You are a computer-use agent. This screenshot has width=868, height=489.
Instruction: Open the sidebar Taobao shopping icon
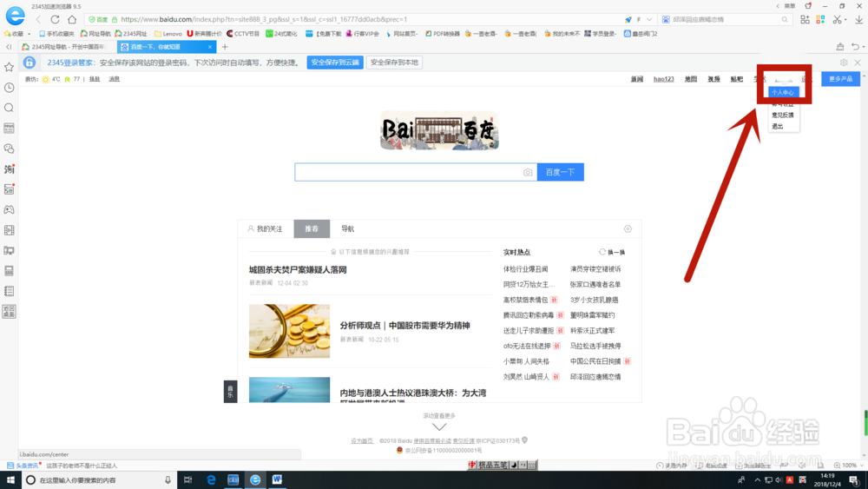coord(9,169)
